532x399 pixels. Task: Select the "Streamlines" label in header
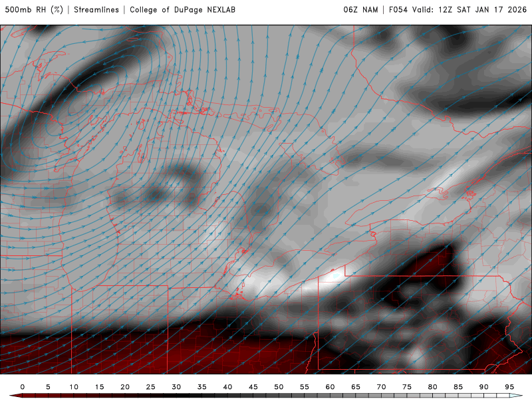click(x=96, y=9)
